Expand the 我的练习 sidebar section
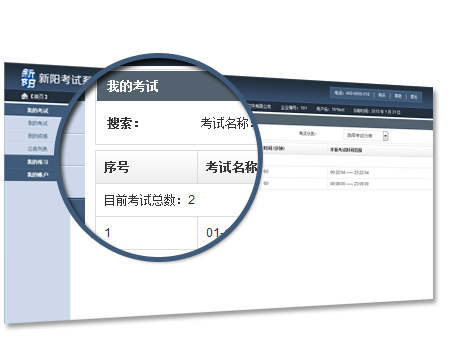 pos(38,162)
